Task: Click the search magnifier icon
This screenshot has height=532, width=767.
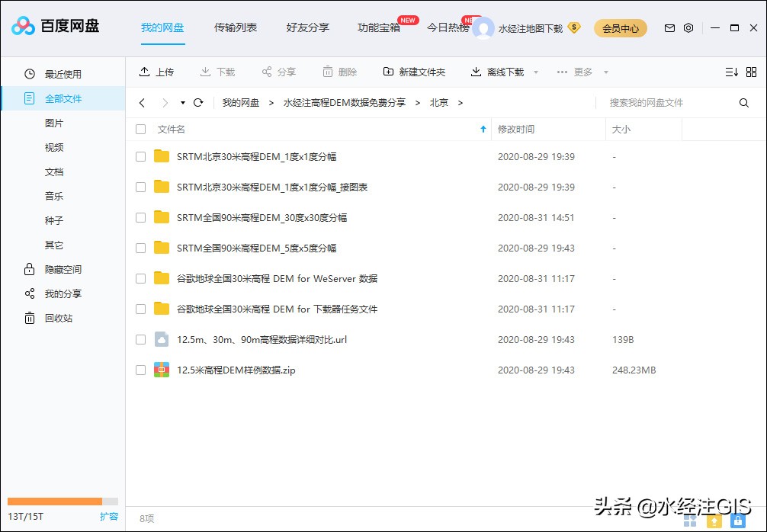Action: [x=744, y=103]
